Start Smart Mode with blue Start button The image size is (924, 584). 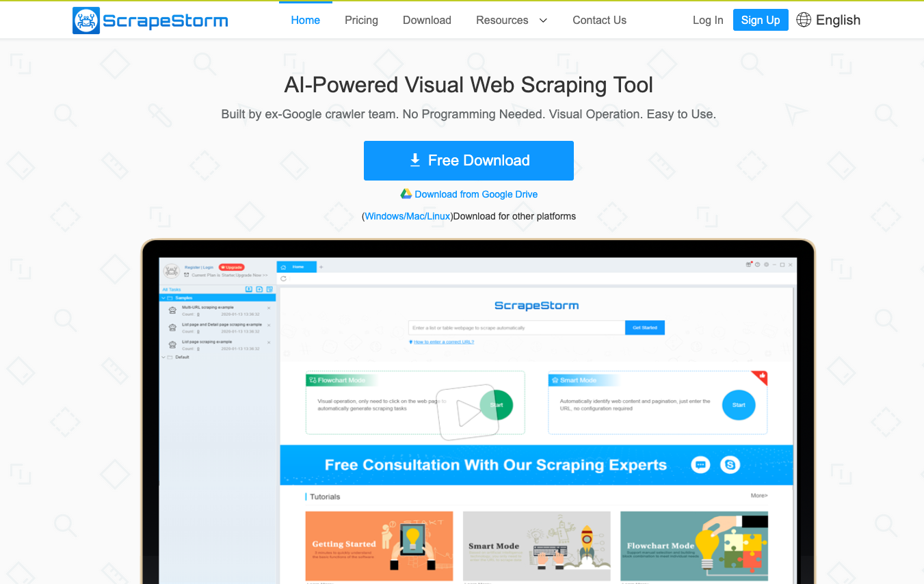[739, 405]
